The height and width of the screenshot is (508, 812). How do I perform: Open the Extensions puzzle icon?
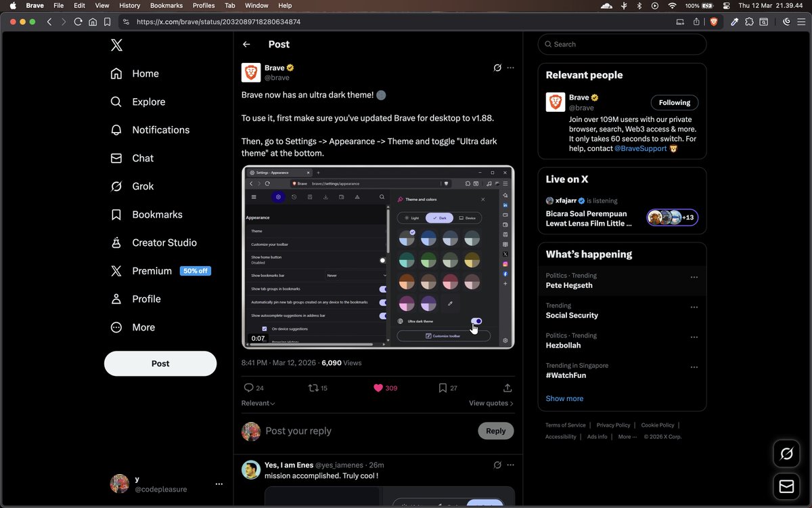(749, 22)
